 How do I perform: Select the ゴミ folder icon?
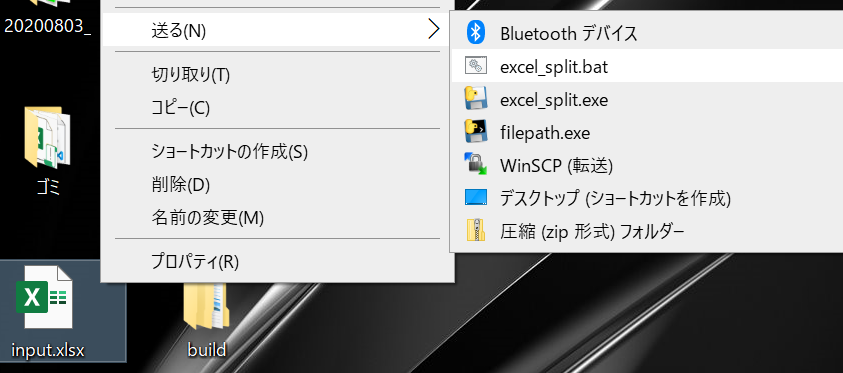(x=47, y=137)
